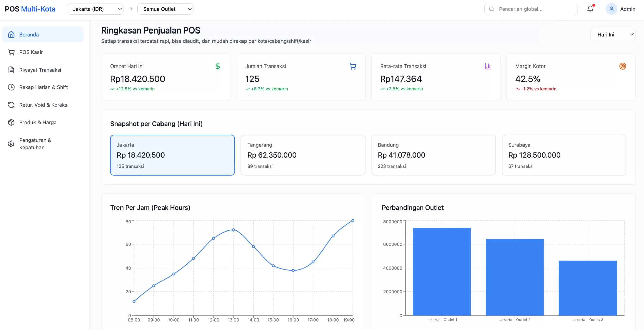Click the bar chart icon on Rata-rata Transaksi
Image resolution: width=644 pixels, height=330 pixels.
point(488,66)
